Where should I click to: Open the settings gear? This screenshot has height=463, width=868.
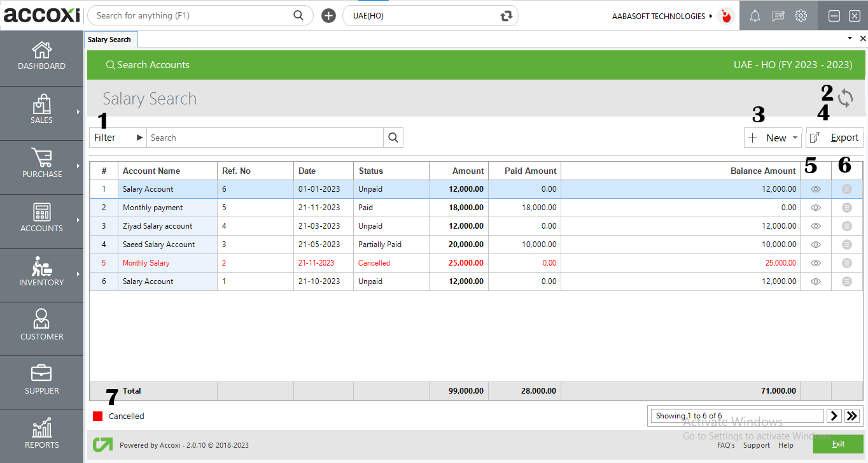pos(801,15)
